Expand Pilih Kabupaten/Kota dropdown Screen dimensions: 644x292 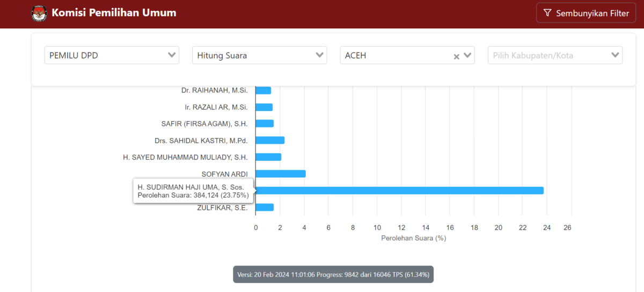tap(614, 55)
